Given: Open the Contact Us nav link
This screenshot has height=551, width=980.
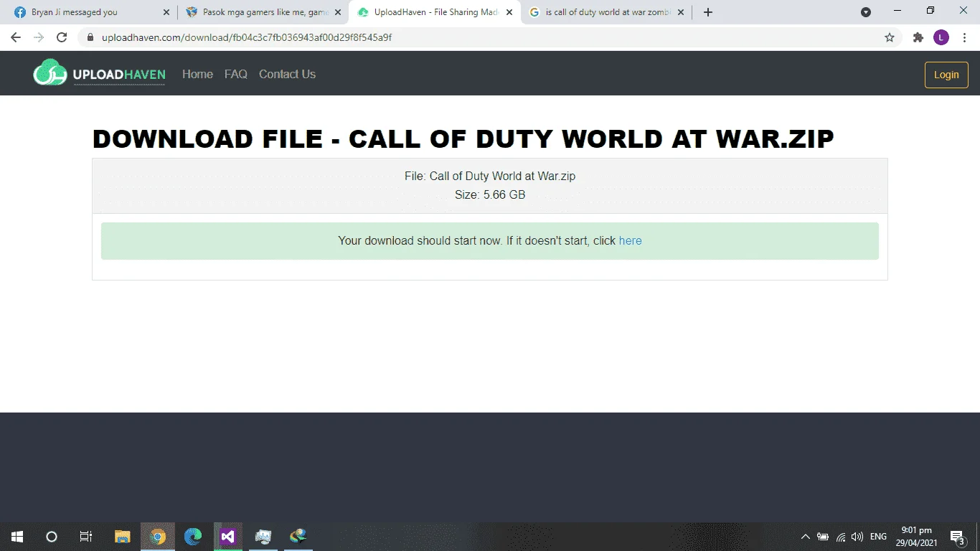Looking at the screenshot, I should tap(287, 74).
